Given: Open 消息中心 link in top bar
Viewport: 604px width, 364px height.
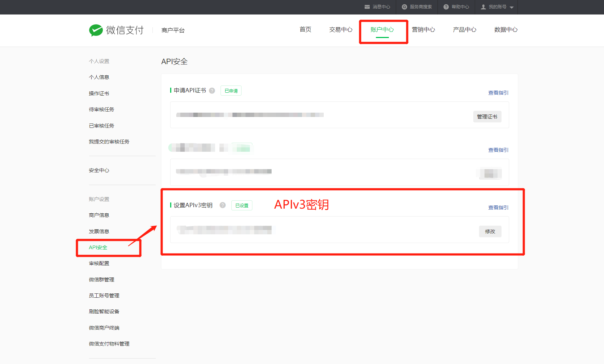Looking at the screenshot, I should pyautogui.click(x=381, y=7).
